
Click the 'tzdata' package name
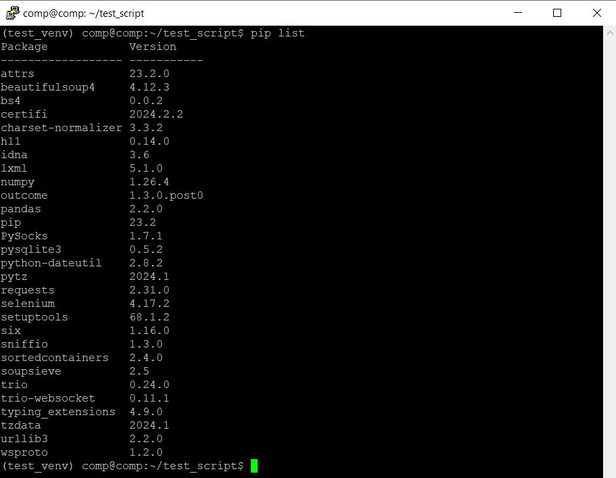click(x=20, y=425)
